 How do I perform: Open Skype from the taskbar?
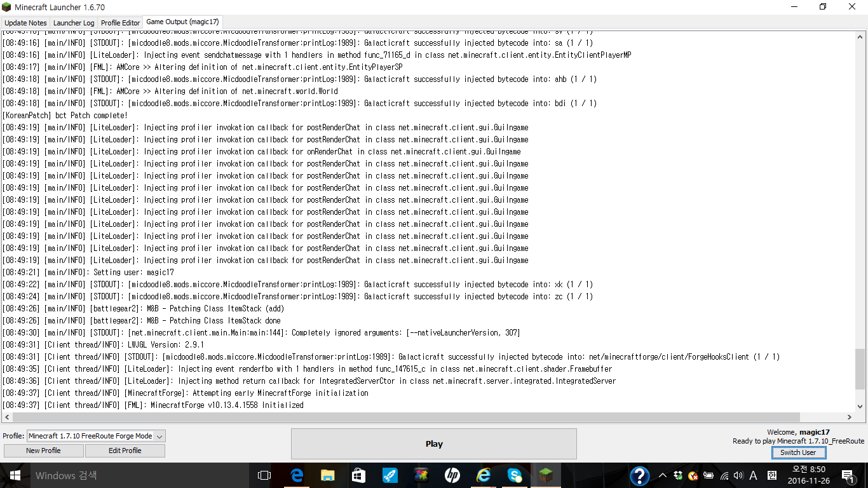click(515, 475)
